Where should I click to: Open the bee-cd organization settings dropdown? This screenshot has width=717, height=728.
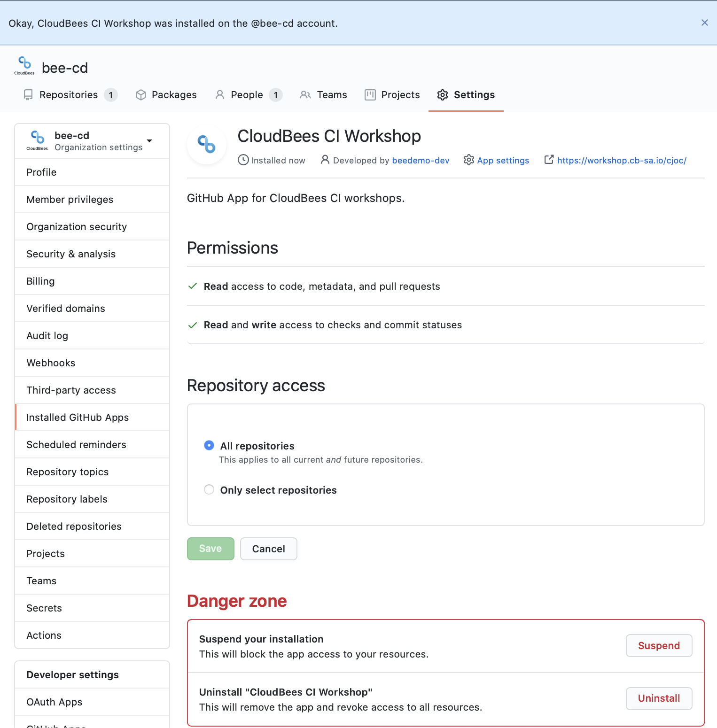pyautogui.click(x=149, y=140)
